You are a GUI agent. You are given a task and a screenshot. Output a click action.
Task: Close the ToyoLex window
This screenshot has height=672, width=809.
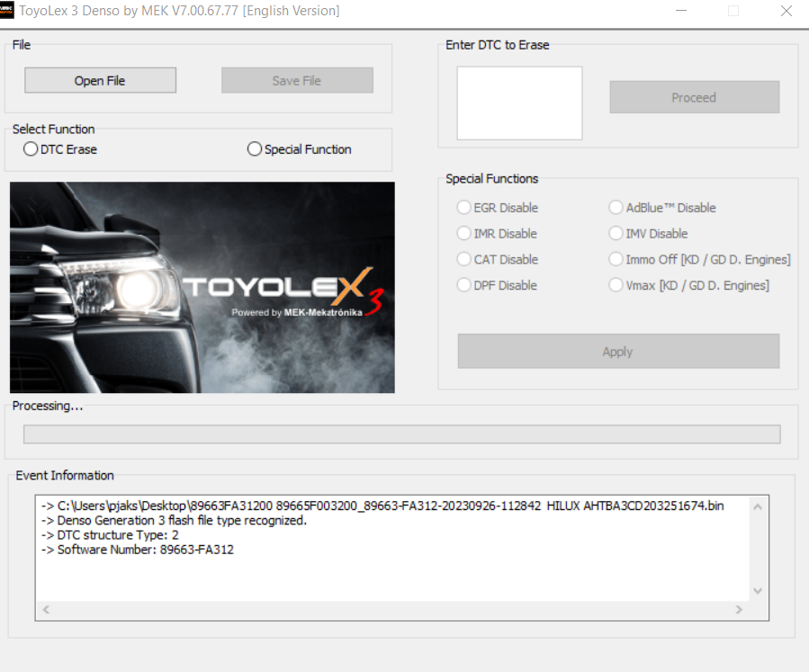coord(786,10)
